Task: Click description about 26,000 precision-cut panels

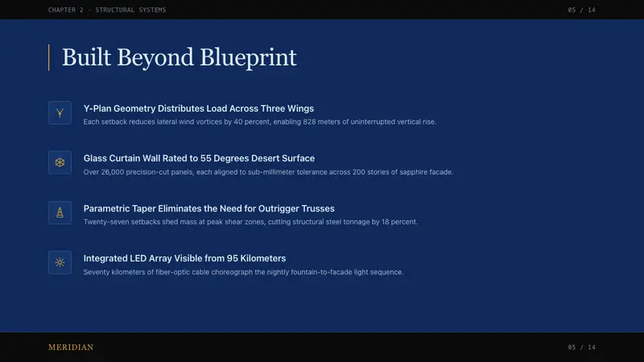Action: pyautogui.click(x=269, y=172)
